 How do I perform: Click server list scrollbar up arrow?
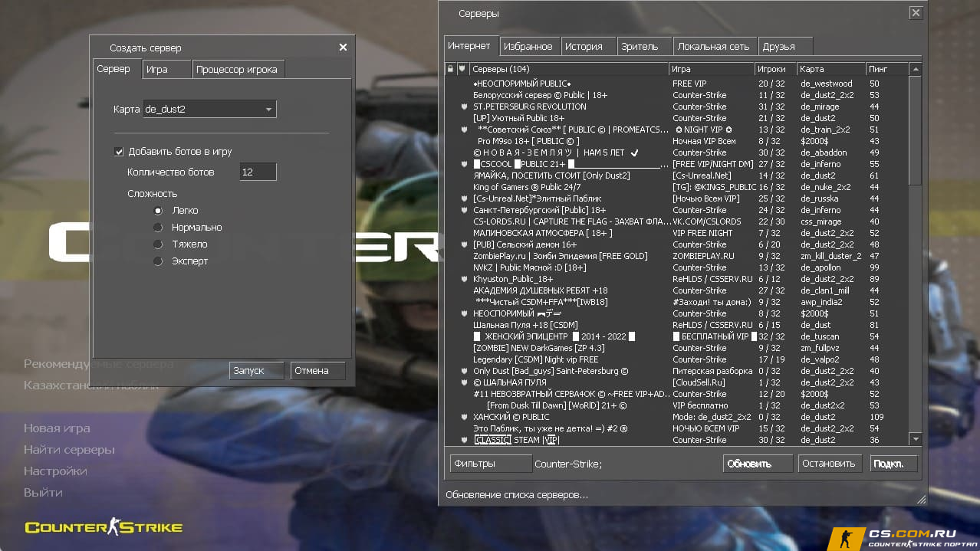[915, 69]
